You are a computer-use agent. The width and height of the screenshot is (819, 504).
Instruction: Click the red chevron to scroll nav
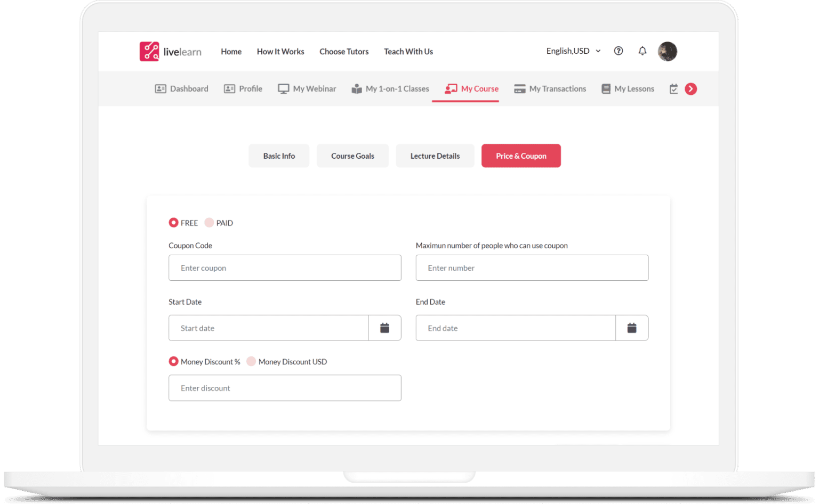pyautogui.click(x=691, y=89)
